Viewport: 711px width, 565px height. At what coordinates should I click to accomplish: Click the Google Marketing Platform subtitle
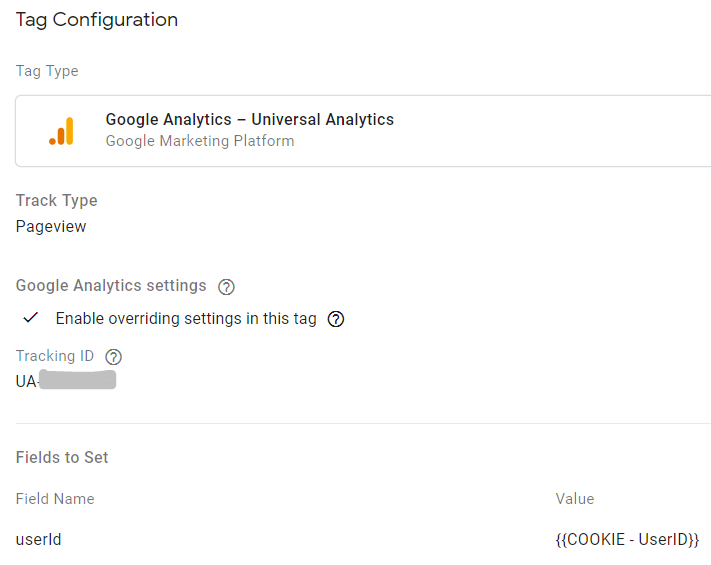[x=200, y=141]
